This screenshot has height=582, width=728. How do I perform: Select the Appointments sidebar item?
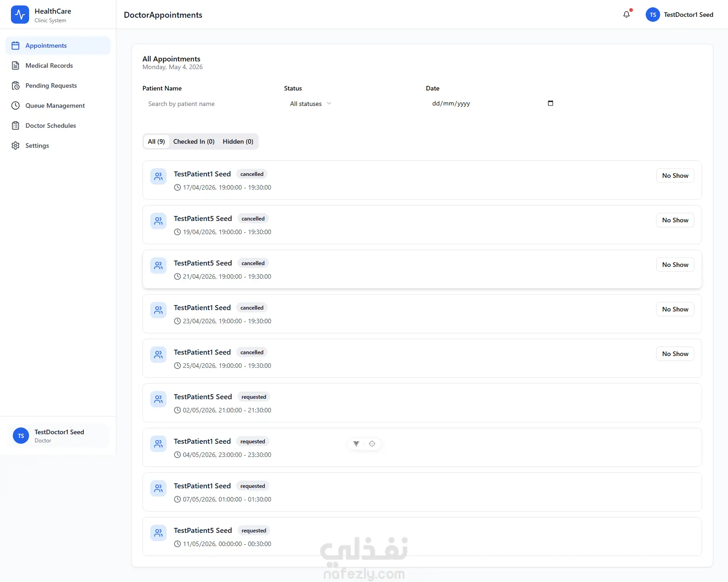pyautogui.click(x=58, y=45)
